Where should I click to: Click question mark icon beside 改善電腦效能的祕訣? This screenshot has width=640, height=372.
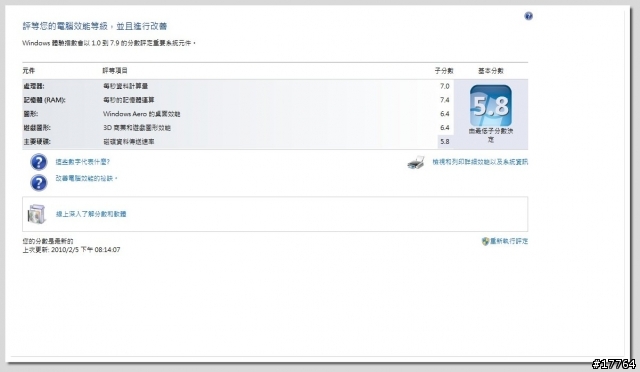click(x=39, y=183)
